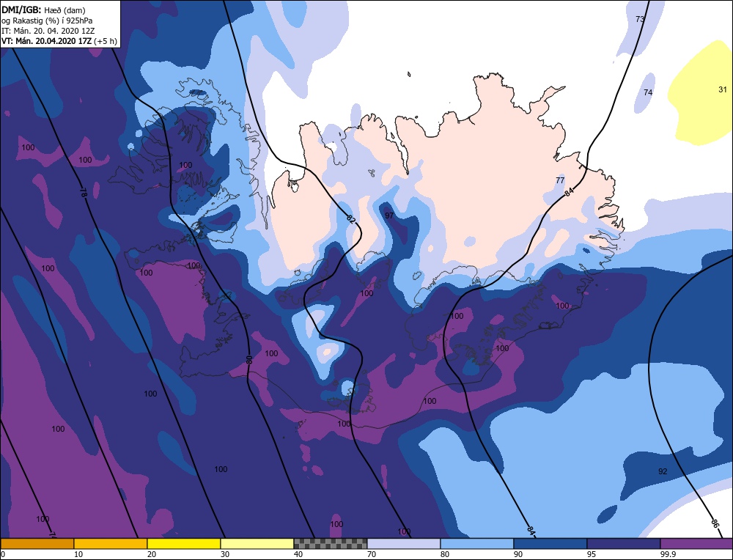Click the '97' humidity value label

pyautogui.click(x=389, y=215)
